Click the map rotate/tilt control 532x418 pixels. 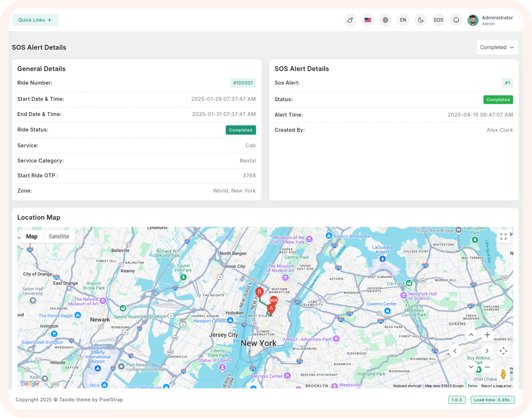click(503, 351)
